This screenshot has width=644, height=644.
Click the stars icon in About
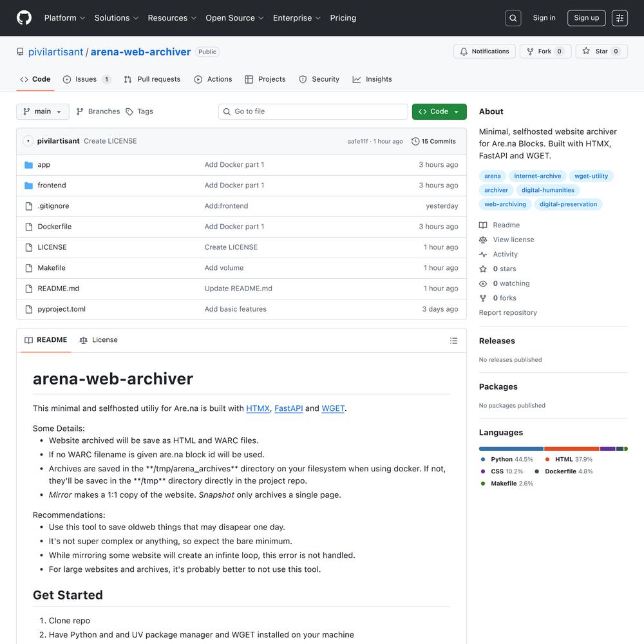click(x=483, y=269)
